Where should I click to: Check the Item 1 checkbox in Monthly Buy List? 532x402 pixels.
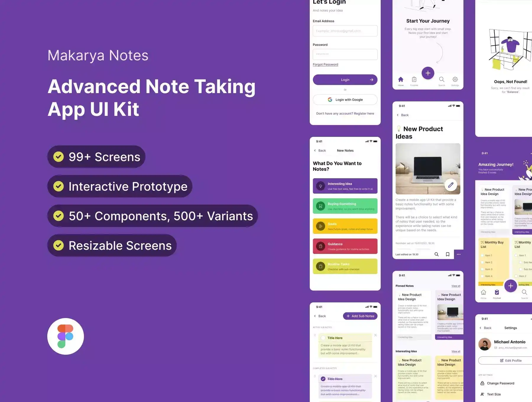(482, 255)
